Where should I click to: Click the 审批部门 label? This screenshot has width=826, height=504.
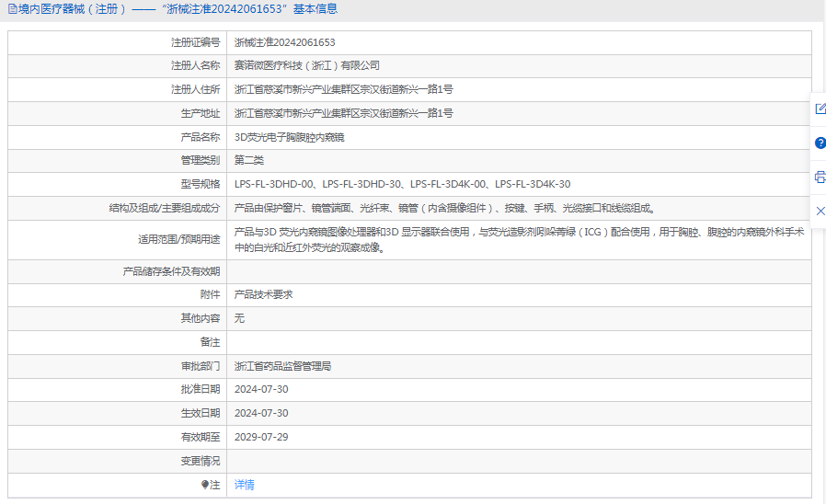click(x=201, y=366)
